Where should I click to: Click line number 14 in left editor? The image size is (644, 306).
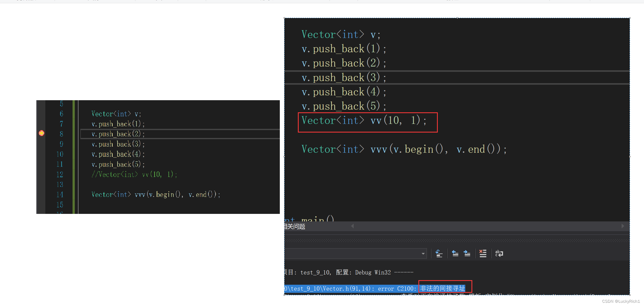[x=60, y=194]
